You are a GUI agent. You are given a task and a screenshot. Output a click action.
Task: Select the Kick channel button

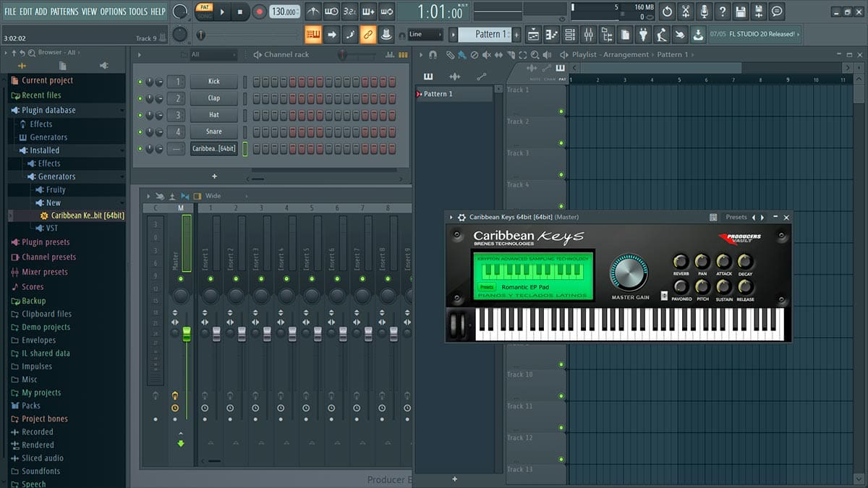coord(214,82)
